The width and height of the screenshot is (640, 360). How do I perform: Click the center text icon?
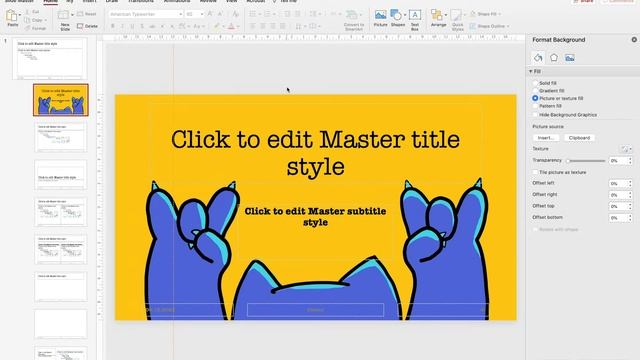pos(263,26)
